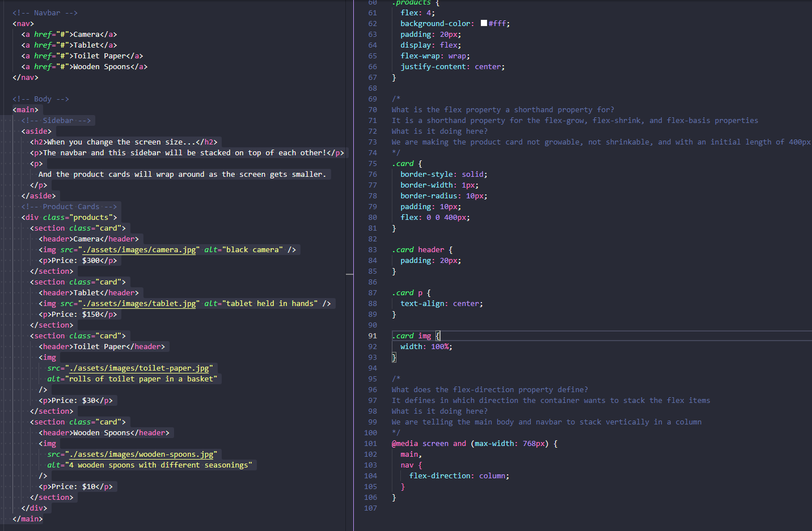Click the 'Price: $10' paragraph
812x531 pixels.
75,486
